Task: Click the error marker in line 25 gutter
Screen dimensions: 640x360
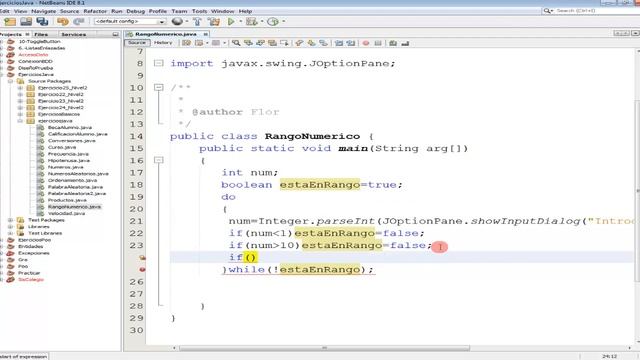Action: click(x=142, y=269)
